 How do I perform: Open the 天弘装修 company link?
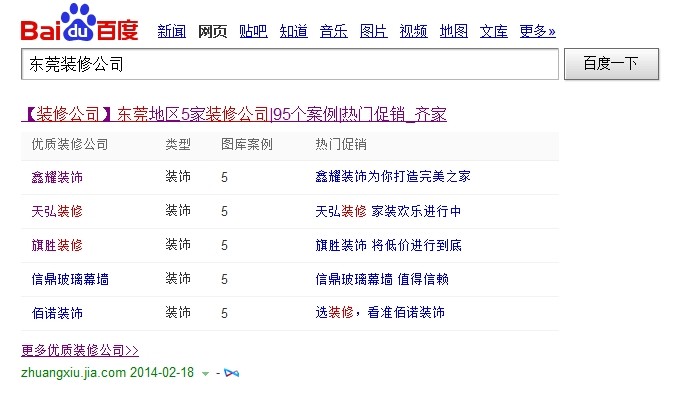57,211
